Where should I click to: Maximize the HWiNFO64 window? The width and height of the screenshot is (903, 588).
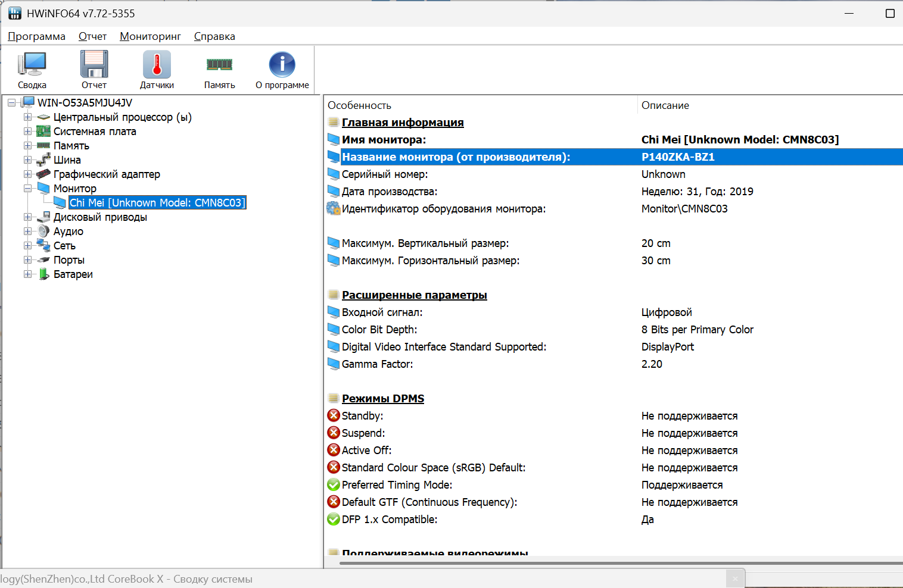point(890,13)
